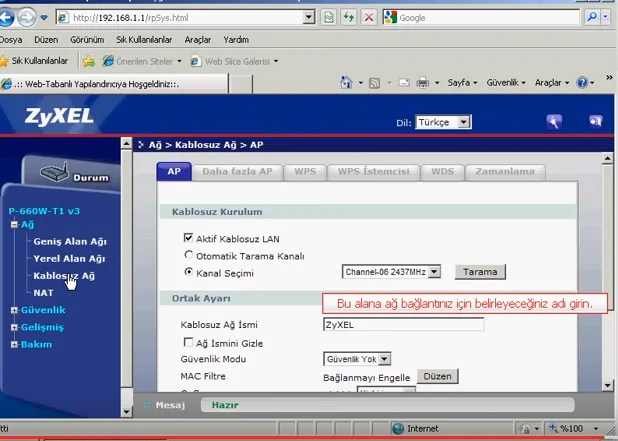Click the ZyXEL logout icon

[x=596, y=121]
